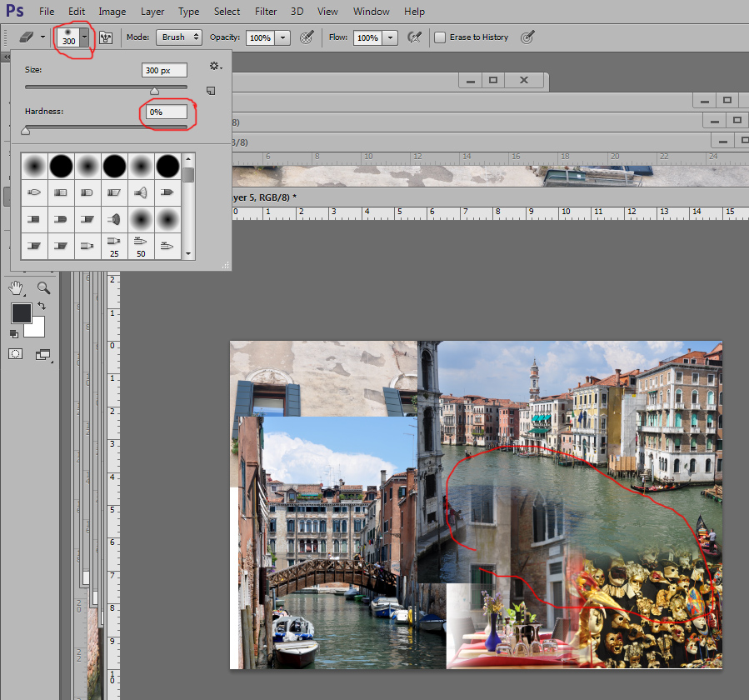
Task: Select the Zoom magnifier tool
Action: [x=42, y=288]
